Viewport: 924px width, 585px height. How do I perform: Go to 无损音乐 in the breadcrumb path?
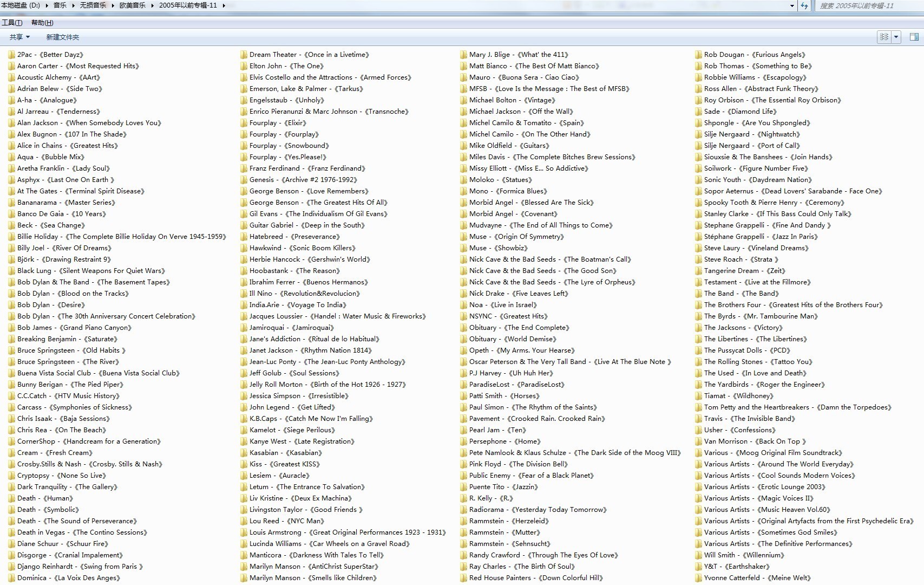click(93, 5)
